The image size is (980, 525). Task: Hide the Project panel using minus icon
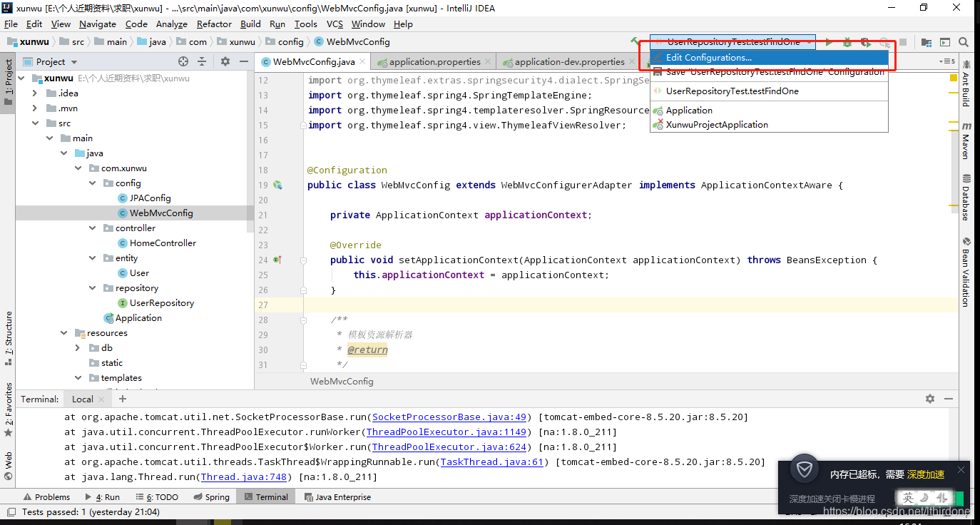tap(243, 61)
